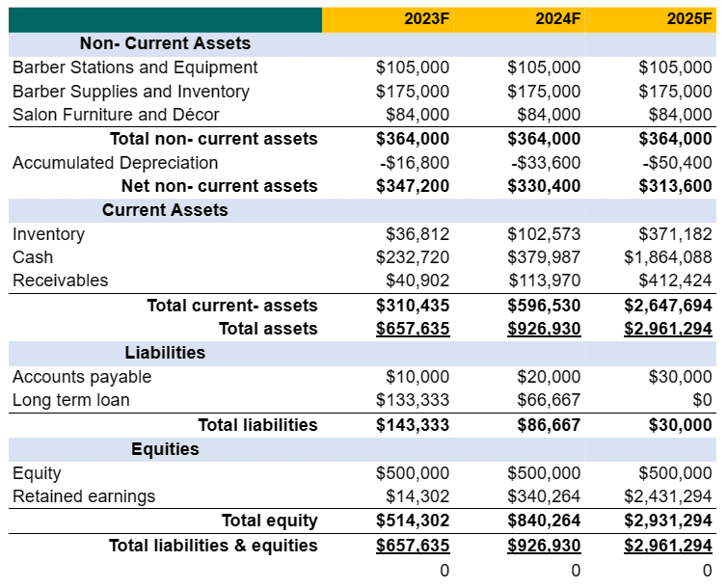
Task: Click net non-current assets value $313,600
Action: (675, 186)
